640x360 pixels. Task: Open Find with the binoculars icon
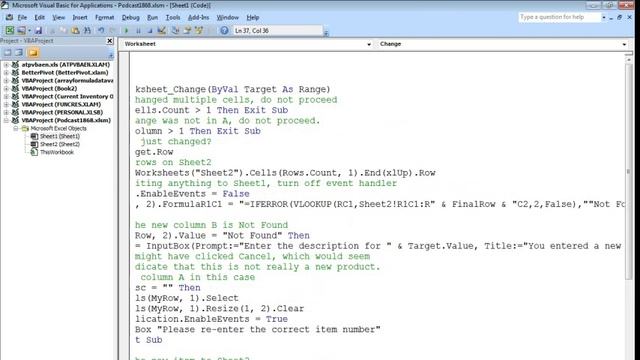tap(87, 31)
